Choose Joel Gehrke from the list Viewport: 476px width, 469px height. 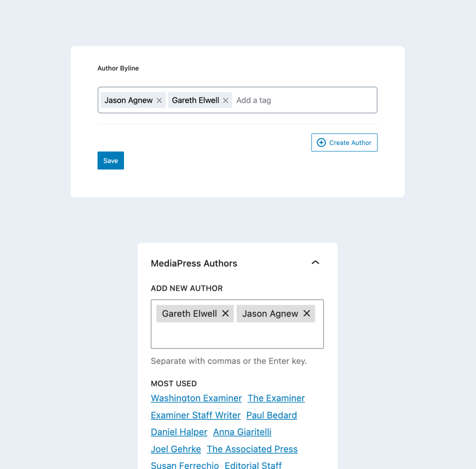176,449
